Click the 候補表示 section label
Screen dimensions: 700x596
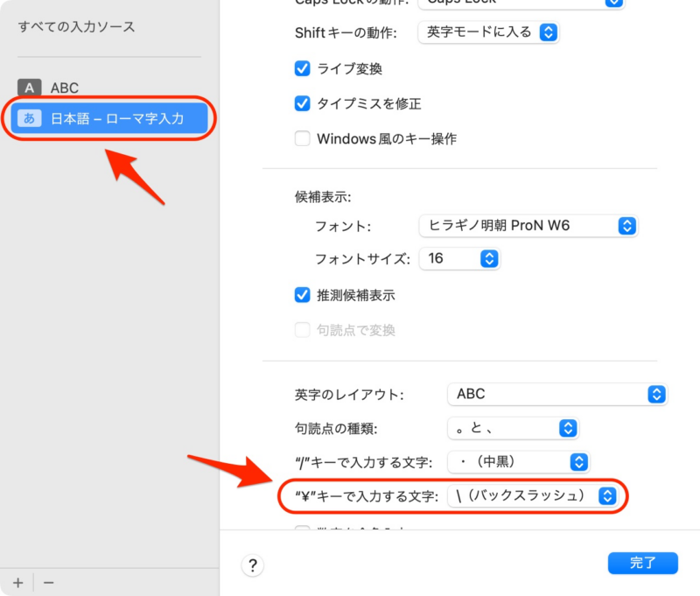tap(323, 197)
